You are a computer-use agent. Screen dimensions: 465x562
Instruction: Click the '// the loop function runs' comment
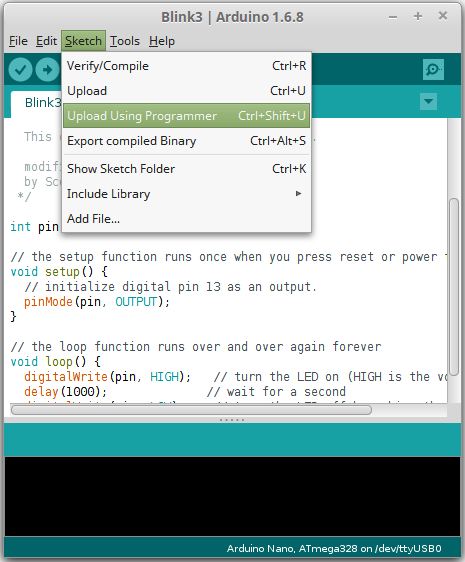[x=196, y=347]
